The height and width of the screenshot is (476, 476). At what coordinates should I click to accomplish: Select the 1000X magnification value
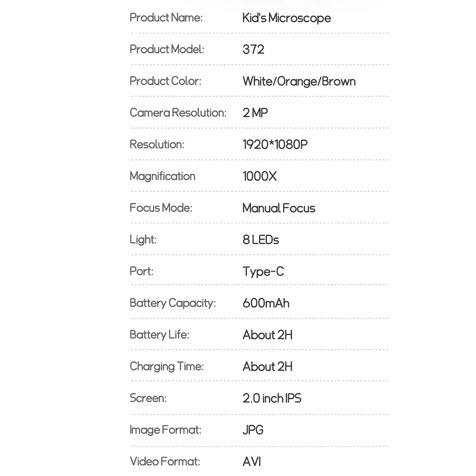[x=259, y=177]
